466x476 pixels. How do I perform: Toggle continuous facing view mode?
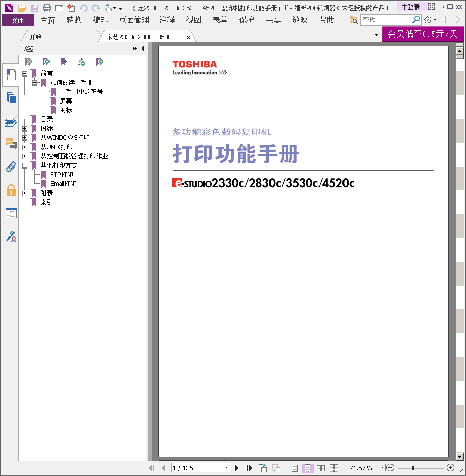click(x=334, y=468)
